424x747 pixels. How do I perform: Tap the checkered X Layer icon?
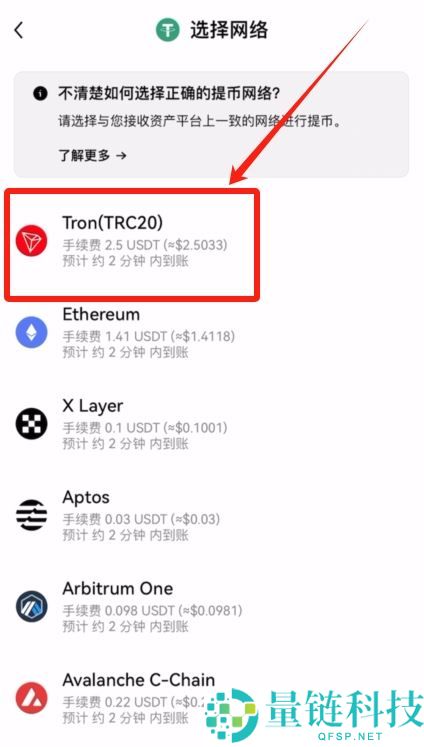click(x=32, y=424)
